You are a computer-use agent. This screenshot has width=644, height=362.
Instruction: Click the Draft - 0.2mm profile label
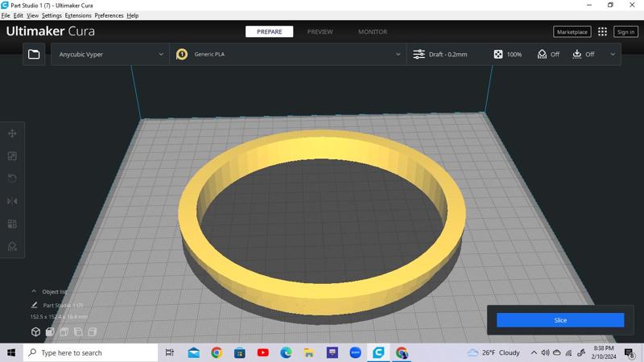click(448, 54)
